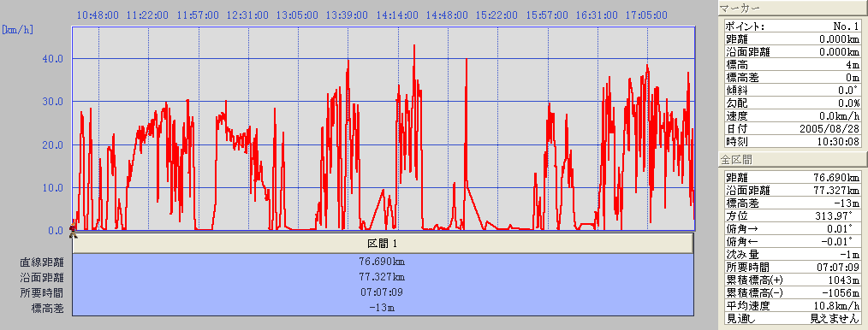Select the 日付 2005/08/28 row

[793, 129]
